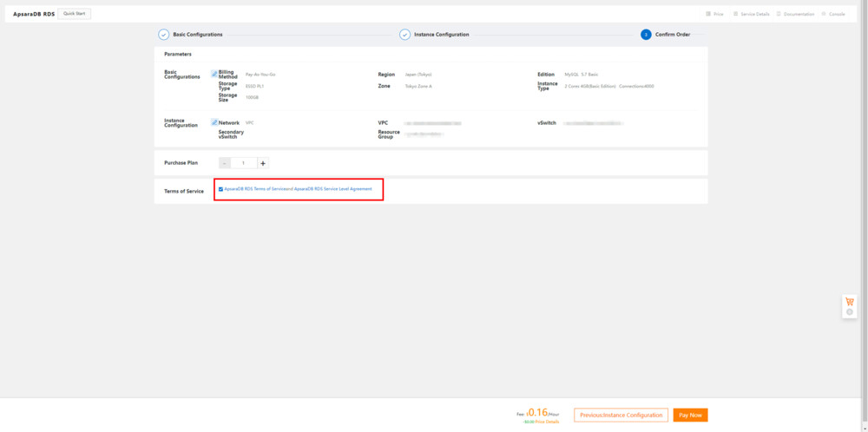Click the Price icon in the top bar

click(708, 14)
